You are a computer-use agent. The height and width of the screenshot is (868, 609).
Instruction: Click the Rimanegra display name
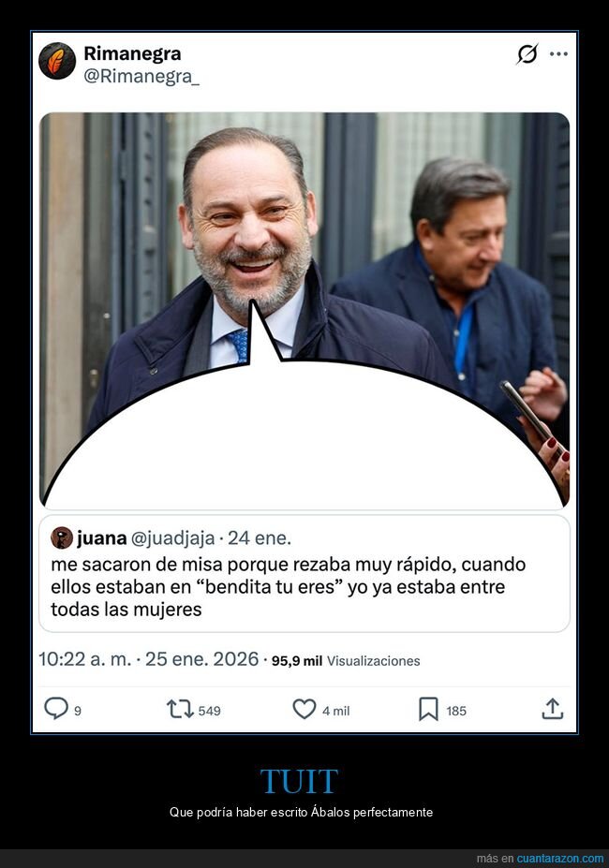(132, 53)
